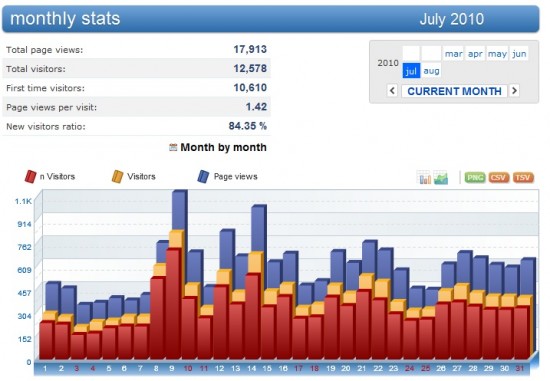The image size is (550, 381).
Task: Click the day 24 label on the x-axis
Action: click(x=409, y=368)
